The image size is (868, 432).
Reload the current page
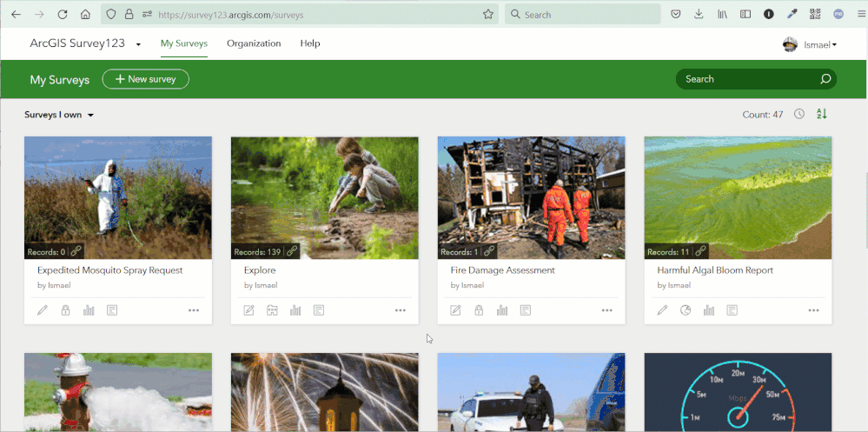(x=63, y=15)
